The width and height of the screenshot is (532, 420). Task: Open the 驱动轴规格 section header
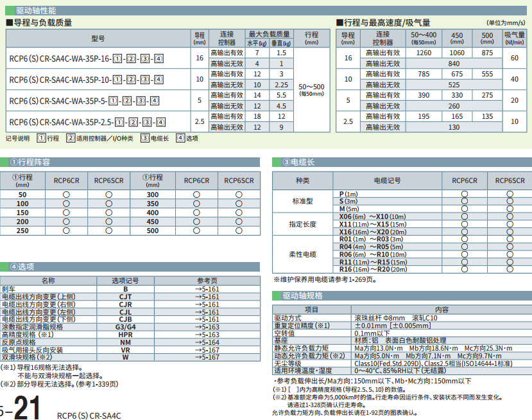click(x=302, y=295)
